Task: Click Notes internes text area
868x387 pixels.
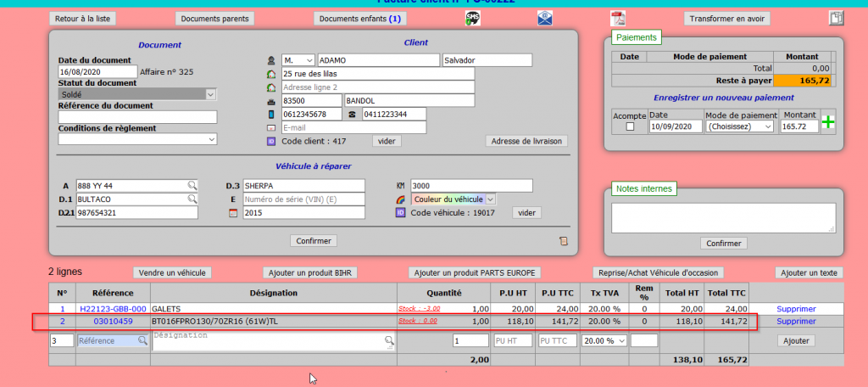Action: pyautogui.click(x=724, y=218)
